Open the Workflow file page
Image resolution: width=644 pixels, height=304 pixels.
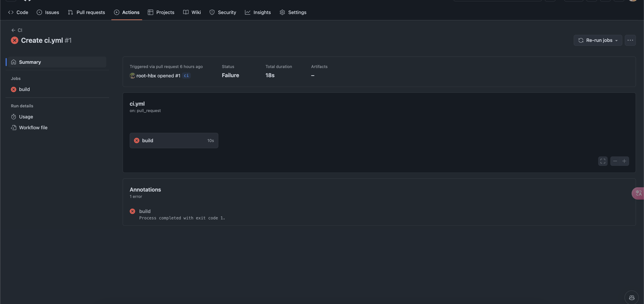[33, 128]
